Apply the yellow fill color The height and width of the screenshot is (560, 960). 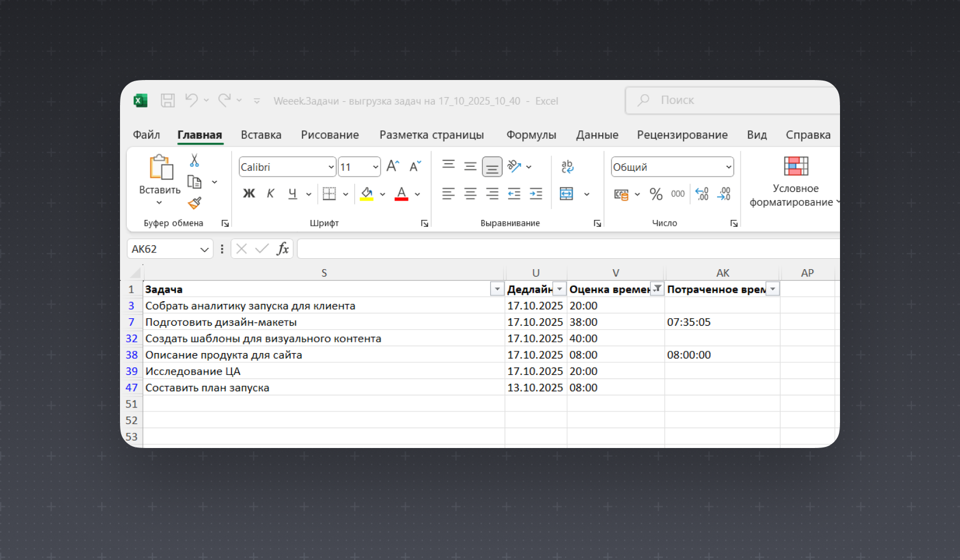click(367, 194)
